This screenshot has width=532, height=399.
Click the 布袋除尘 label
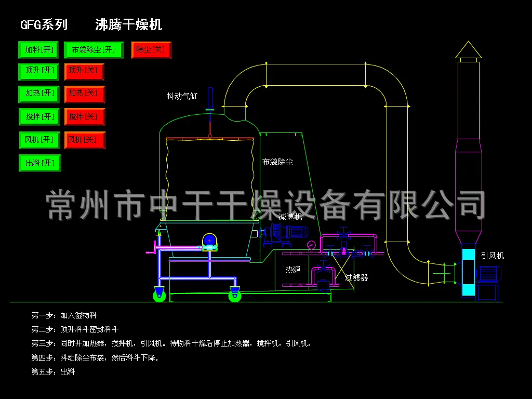(x=277, y=162)
